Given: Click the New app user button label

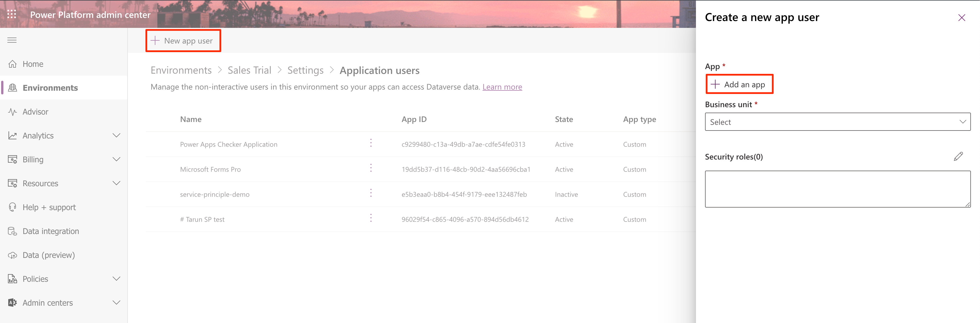Looking at the screenshot, I should click(x=188, y=41).
